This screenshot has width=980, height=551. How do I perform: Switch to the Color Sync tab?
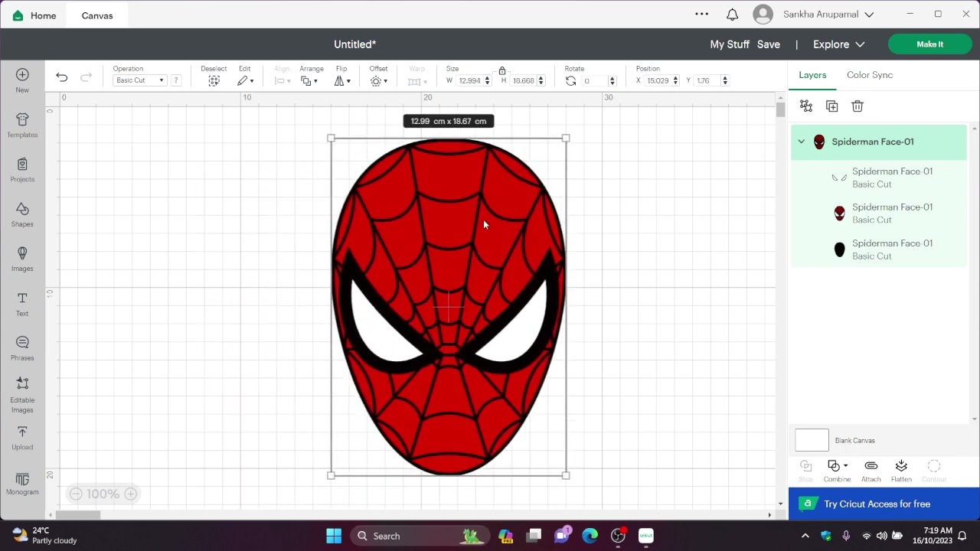point(869,75)
